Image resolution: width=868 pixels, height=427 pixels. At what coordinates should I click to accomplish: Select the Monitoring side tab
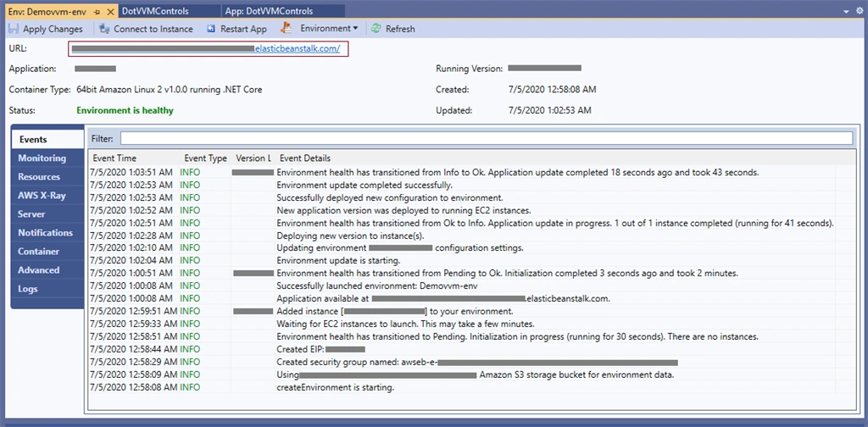pyautogui.click(x=42, y=158)
